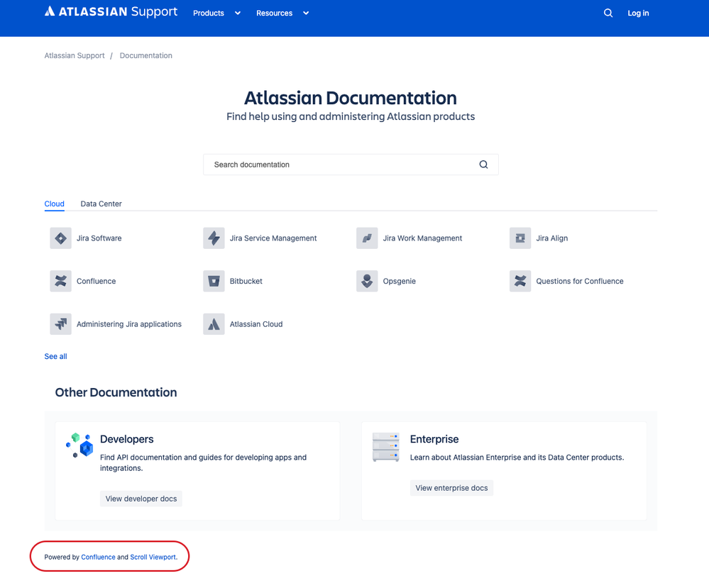Image resolution: width=709 pixels, height=588 pixels.
Task: Open Confluence documentation link
Action: [x=97, y=281]
